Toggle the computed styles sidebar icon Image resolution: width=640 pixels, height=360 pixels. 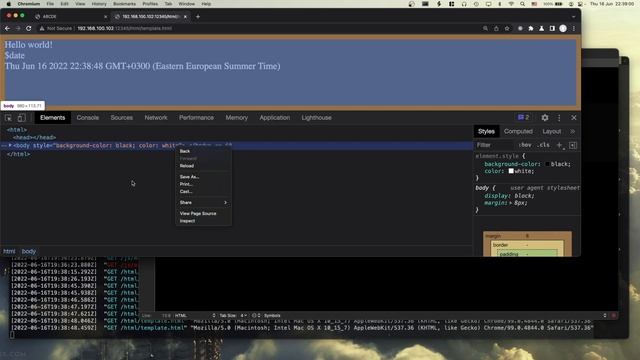(573, 145)
